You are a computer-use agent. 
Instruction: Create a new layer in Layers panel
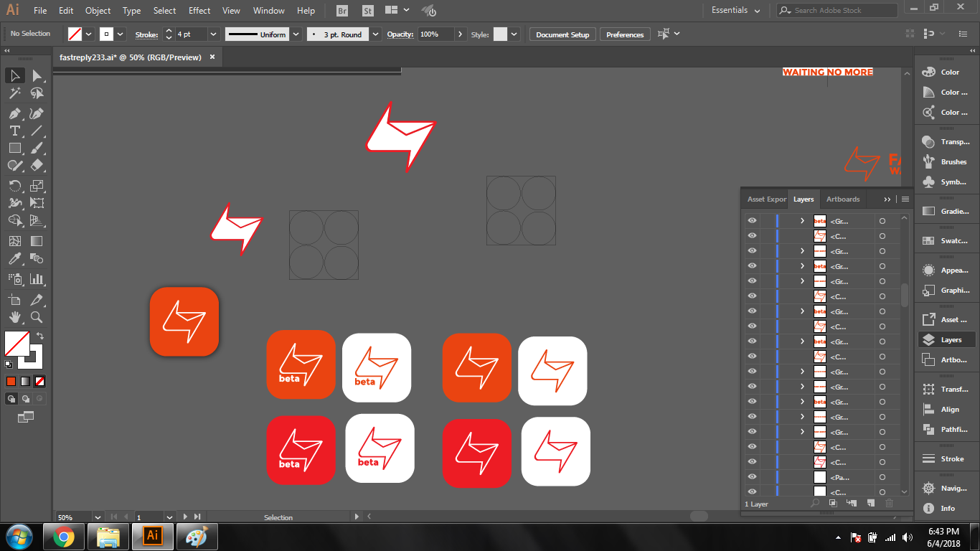(871, 504)
